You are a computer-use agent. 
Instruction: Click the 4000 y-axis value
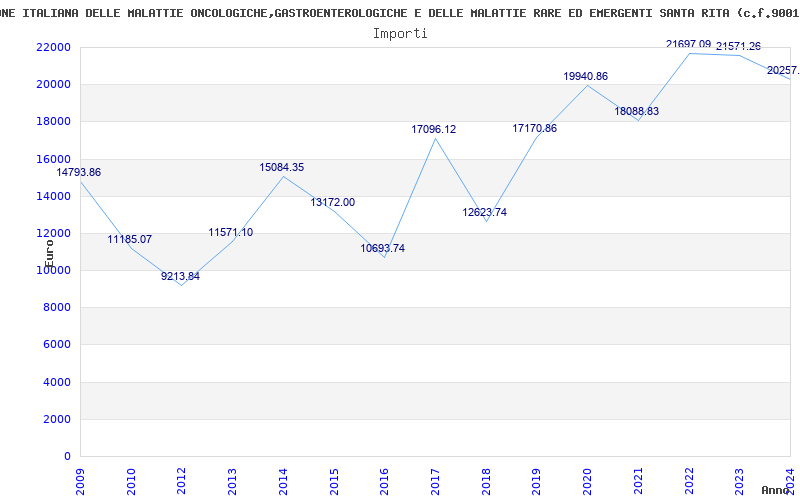56,382
